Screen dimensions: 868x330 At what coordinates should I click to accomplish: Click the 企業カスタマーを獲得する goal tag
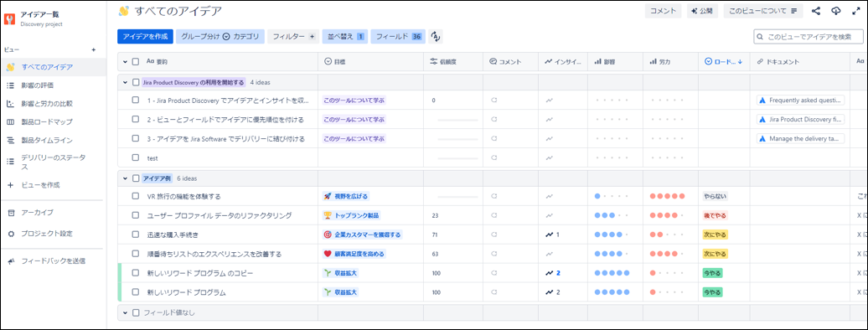pyautogui.click(x=363, y=235)
